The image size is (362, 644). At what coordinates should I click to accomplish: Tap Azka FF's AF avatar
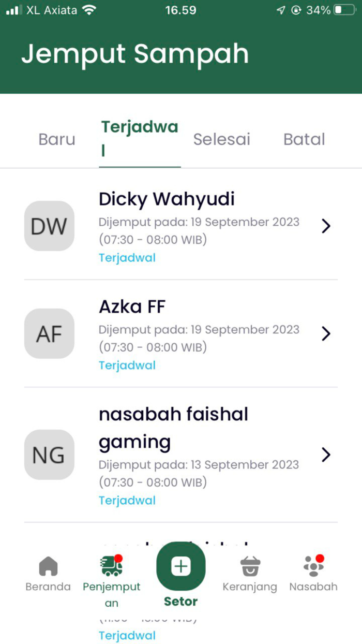pos(49,334)
